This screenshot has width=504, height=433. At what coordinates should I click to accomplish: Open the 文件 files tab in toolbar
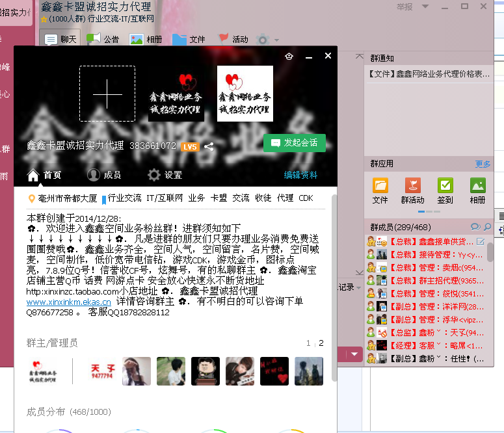189,39
